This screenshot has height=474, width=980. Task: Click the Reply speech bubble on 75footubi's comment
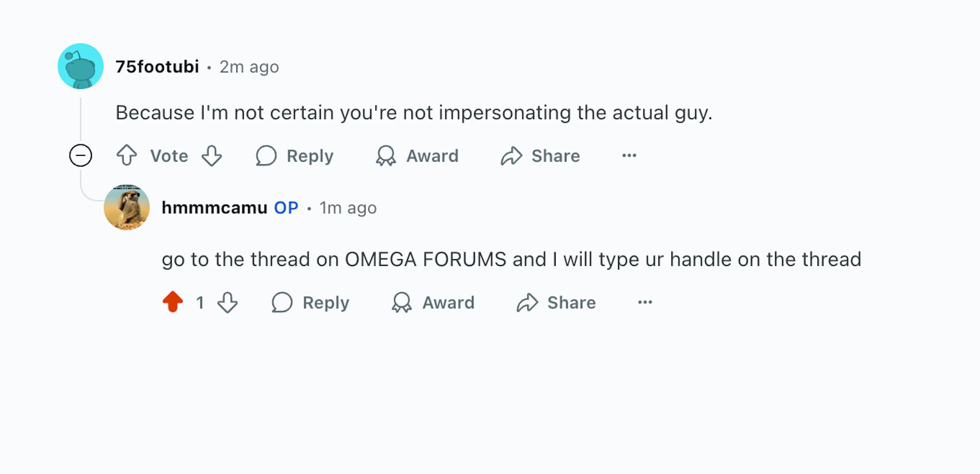pyautogui.click(x=266, y=155)
